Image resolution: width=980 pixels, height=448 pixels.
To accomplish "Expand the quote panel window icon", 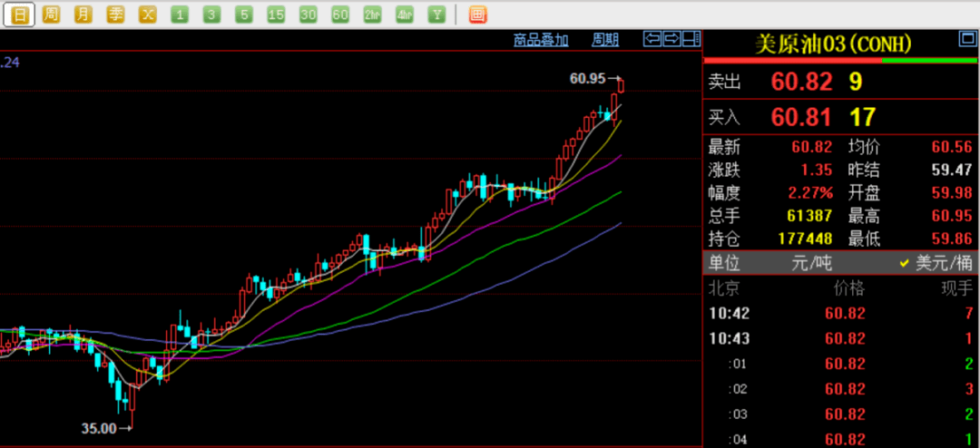I will point(966,39).
